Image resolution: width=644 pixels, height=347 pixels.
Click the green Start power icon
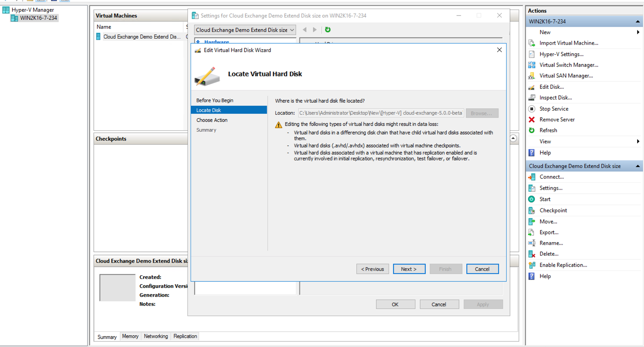coord(532,199)
